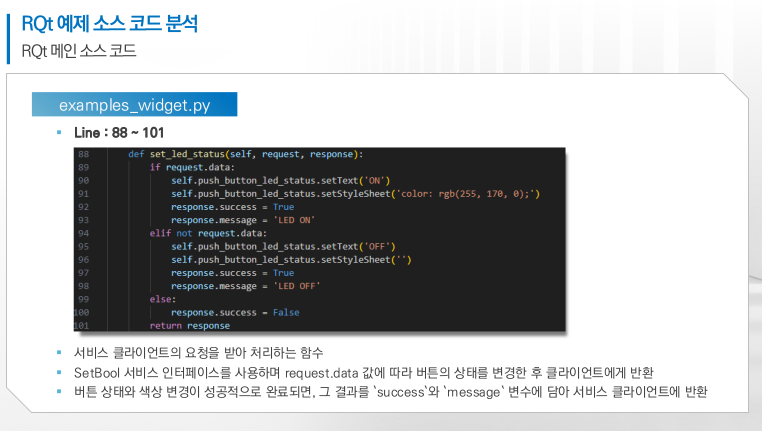Viewport: 762px width, 431px height.
Task: Click line 101 'return response'
Action: tap(190, 326)
